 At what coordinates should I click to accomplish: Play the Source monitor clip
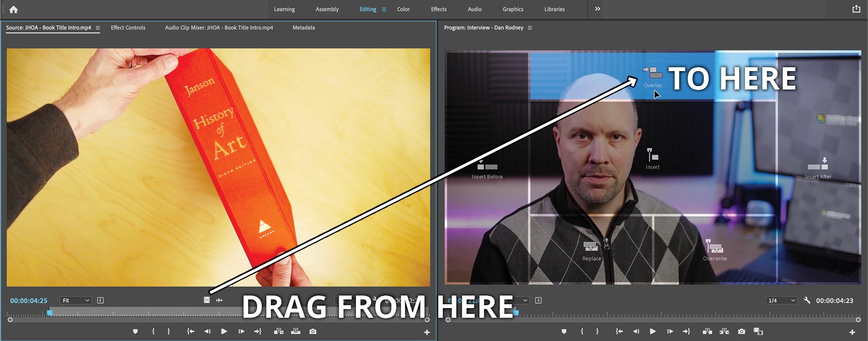[x=224, y=331]
